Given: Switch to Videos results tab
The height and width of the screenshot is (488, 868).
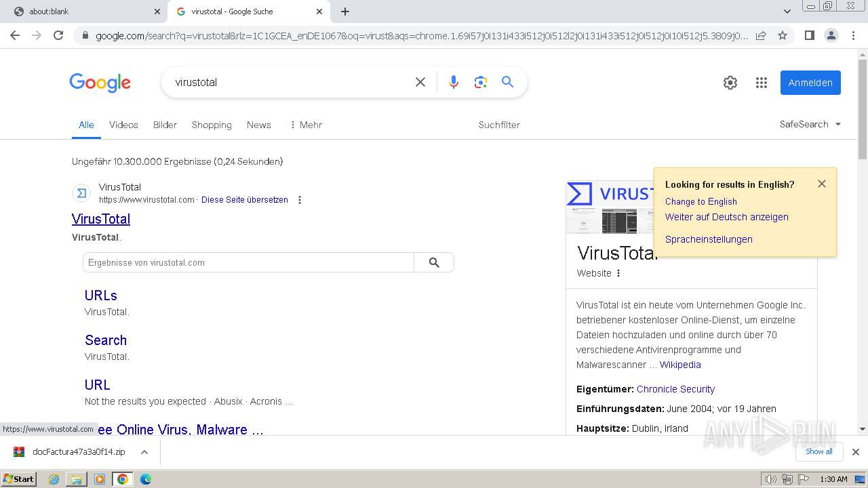Looking at the screenshot, I should pos(123,125).
